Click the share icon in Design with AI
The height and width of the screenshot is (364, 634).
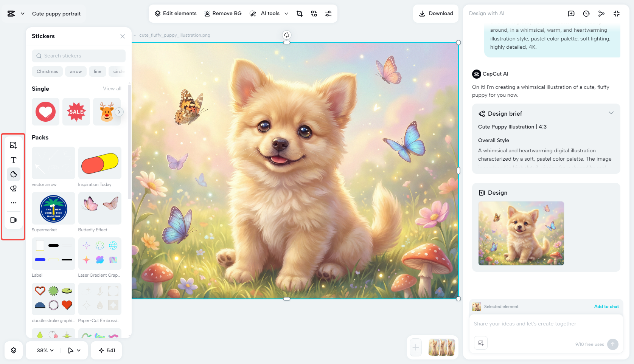click(x=601, y=14)
